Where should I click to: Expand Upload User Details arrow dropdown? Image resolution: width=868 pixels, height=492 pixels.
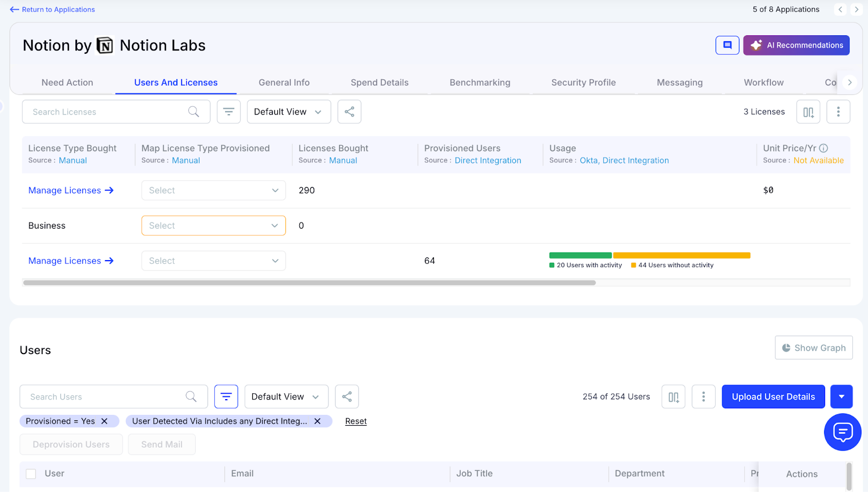[841, 397]
